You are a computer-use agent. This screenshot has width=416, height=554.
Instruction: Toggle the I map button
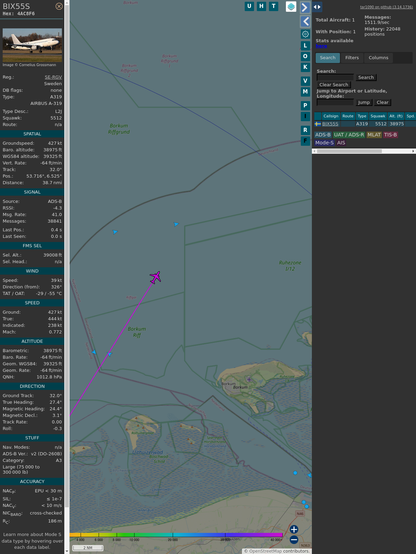(x=305, y=116)
